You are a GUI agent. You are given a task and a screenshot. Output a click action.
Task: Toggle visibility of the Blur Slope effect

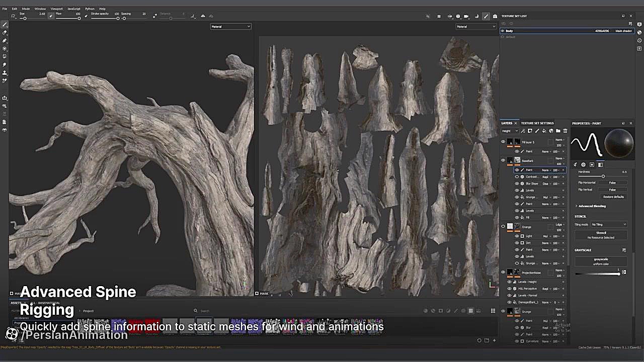click(x=517, y=184)
